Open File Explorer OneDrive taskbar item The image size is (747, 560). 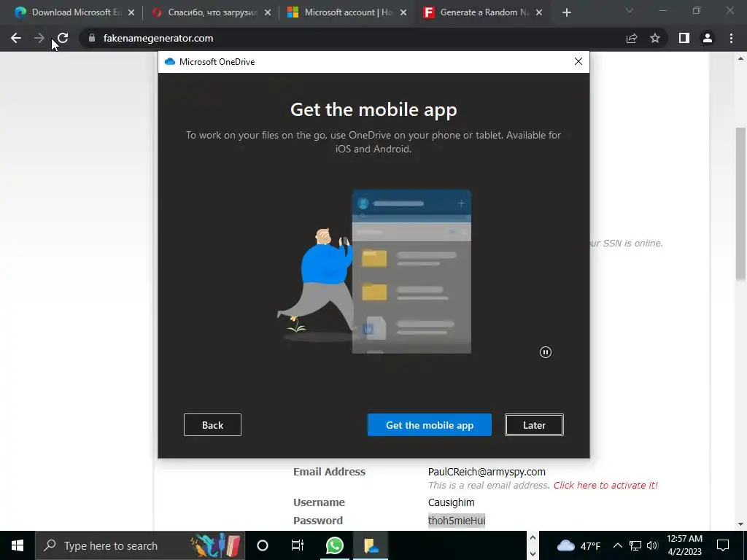point(371,545)
